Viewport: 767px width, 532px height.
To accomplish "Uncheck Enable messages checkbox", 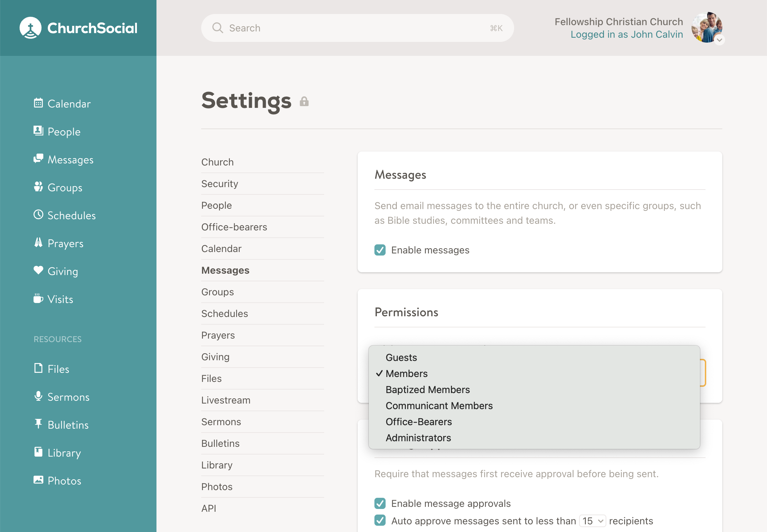I will tap(380, 250).
